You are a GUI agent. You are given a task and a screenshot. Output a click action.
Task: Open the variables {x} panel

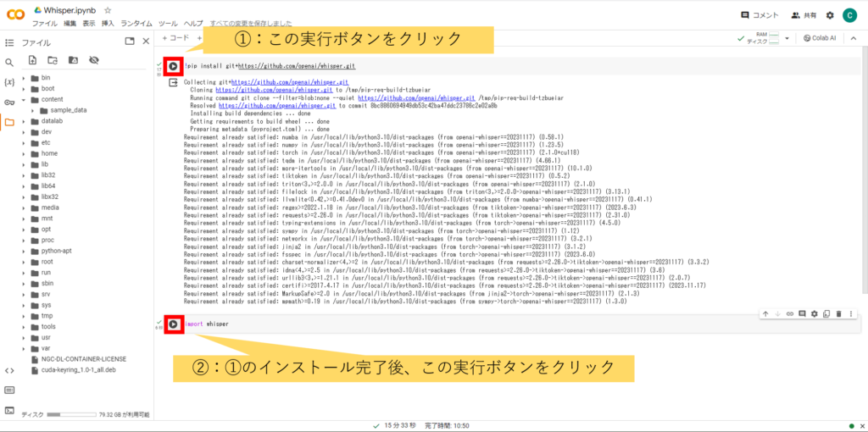pyautogui.click(x=9, y=82)
